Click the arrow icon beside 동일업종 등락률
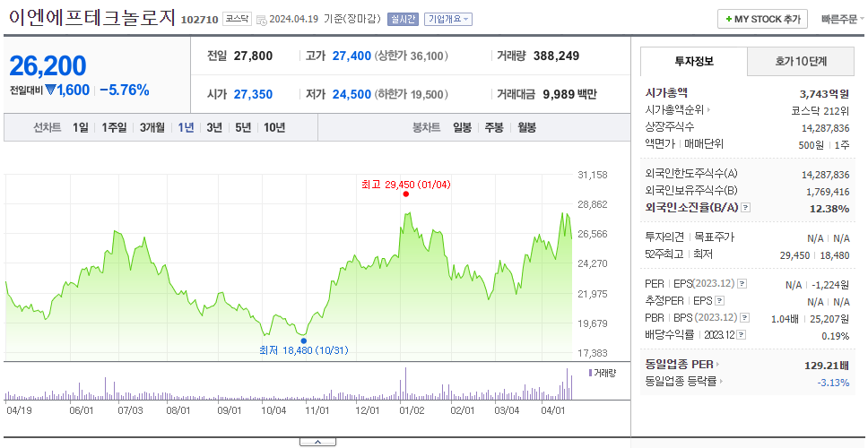868x448 pixels. (x=722, y=381)
